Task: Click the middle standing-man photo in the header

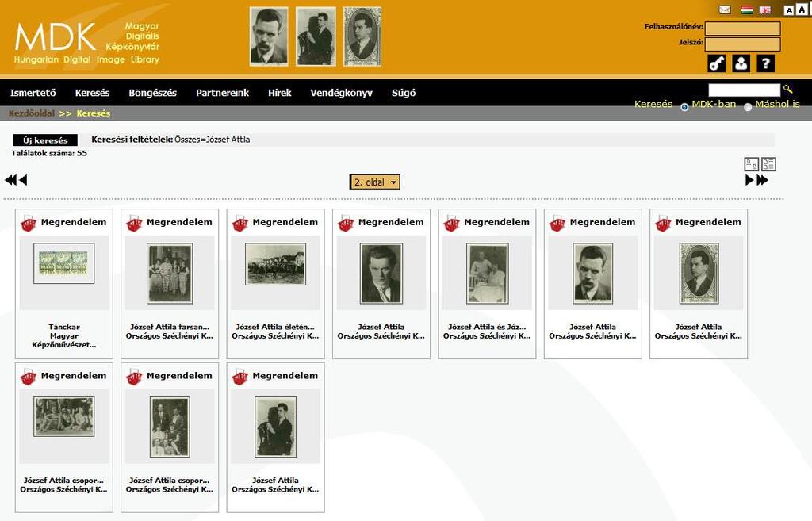Action: pos(316,36)
